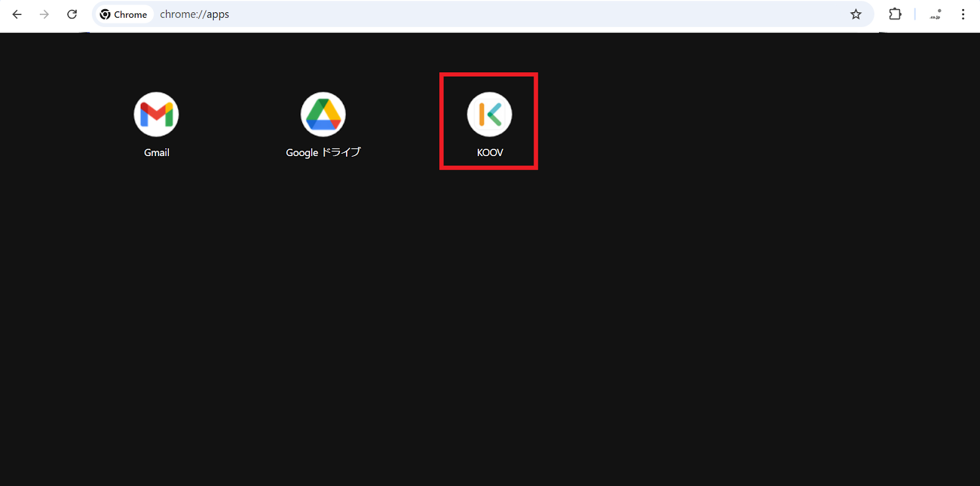Open the Extensions puzzle-piece menu
The width and height of the screenshot is (980, 486).
coord(895,14)
